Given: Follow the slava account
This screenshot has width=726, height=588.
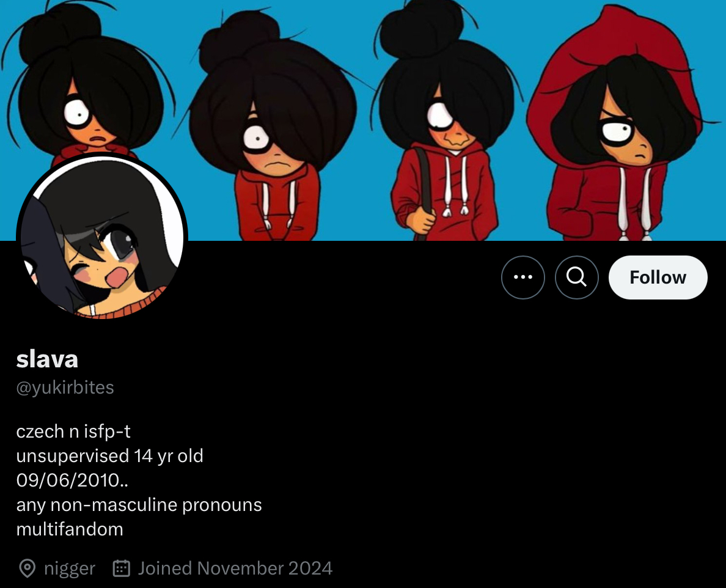Looking at the screenshot, I should click(658, 277).
